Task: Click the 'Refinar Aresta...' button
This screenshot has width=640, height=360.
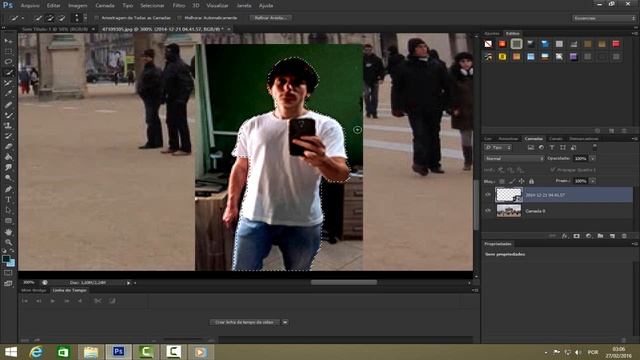Action: pos(270,18)
